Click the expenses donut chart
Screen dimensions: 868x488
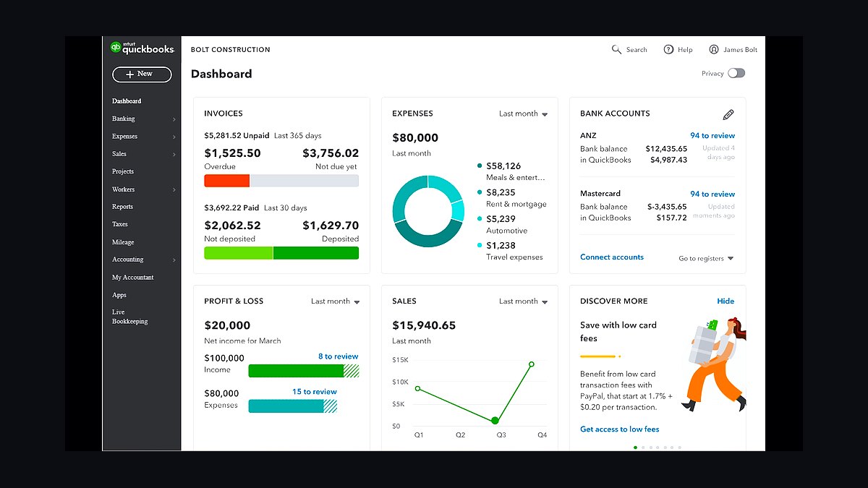click(x=428, y=211)
